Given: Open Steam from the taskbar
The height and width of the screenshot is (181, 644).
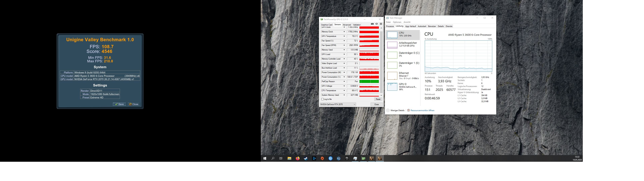Looking at the screenshot, I should 306,158.
